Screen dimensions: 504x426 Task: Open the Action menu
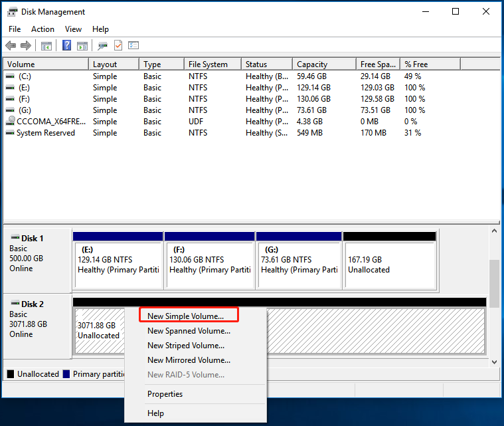click(42, 29)
